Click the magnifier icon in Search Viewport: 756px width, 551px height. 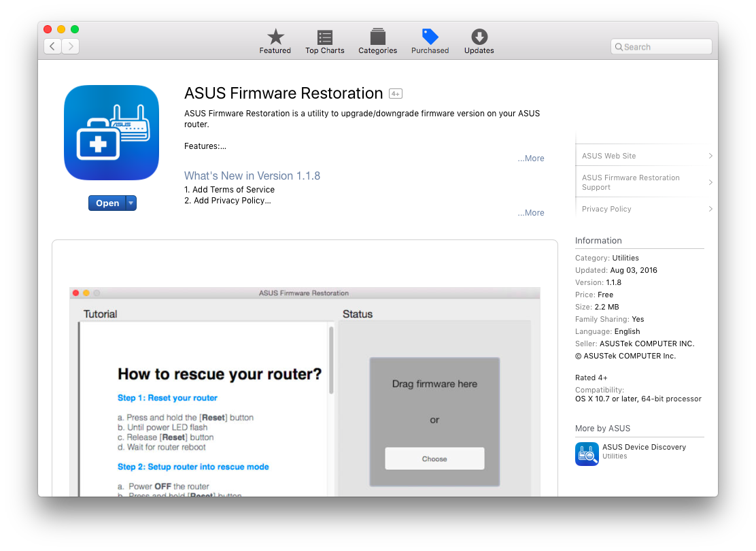pos(619,47)
